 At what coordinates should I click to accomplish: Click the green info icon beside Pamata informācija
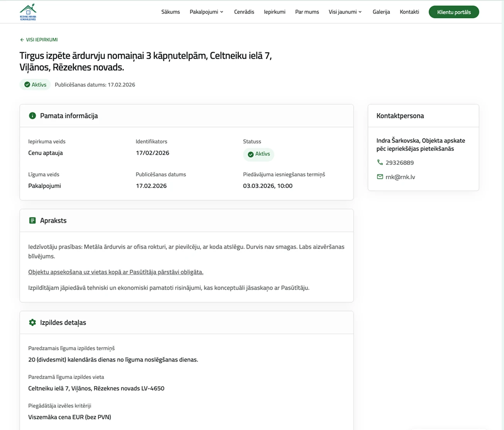[x=32, y=116]
